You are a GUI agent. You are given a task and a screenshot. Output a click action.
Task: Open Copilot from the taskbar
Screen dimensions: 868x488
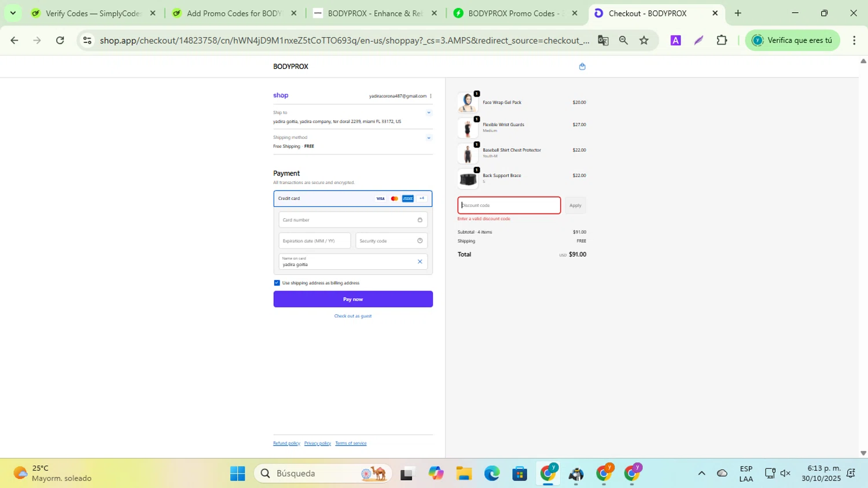coord(436,474)
